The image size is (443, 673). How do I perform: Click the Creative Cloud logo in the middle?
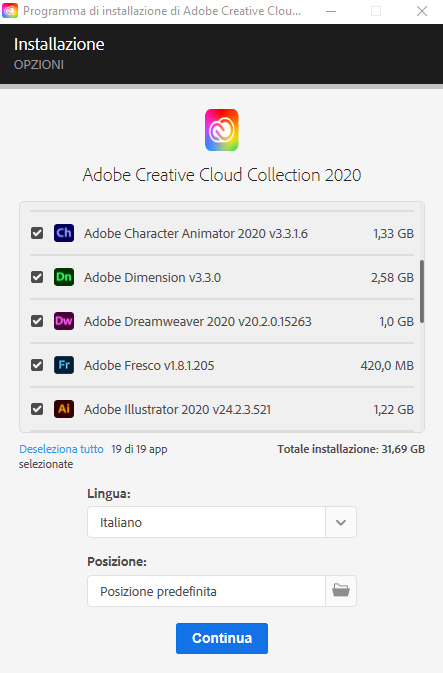222,130
